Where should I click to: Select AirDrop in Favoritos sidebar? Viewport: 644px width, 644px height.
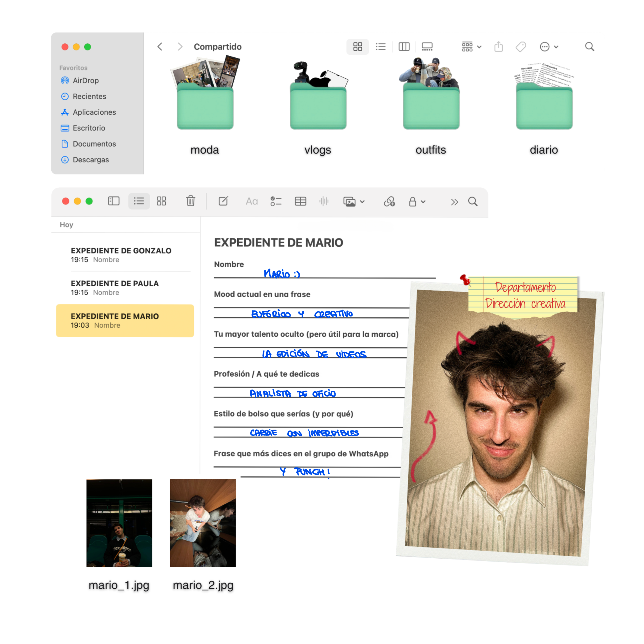point(85,80)
